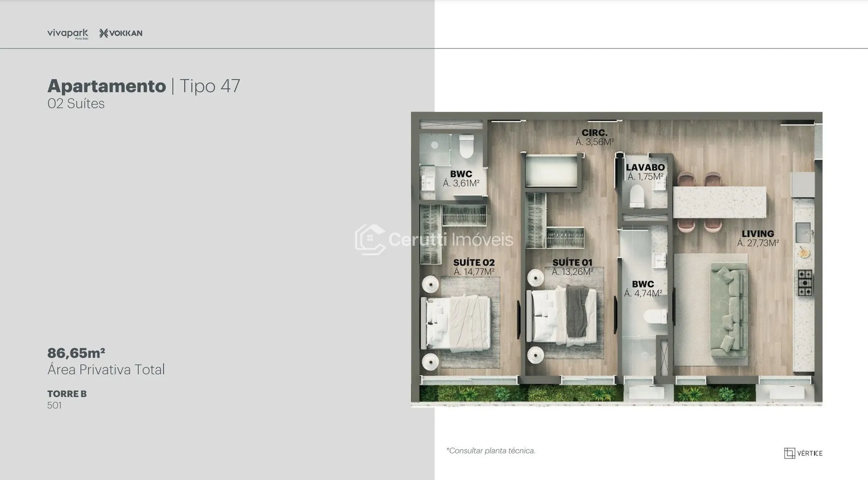Click the Circ. 3,56m² label

point(595,137)
